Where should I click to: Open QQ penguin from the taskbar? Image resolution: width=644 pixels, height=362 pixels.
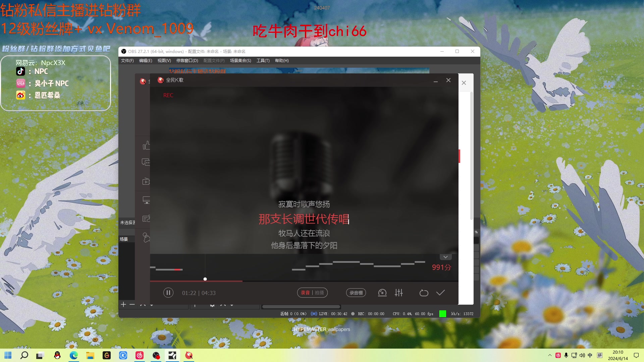[57, 355]
